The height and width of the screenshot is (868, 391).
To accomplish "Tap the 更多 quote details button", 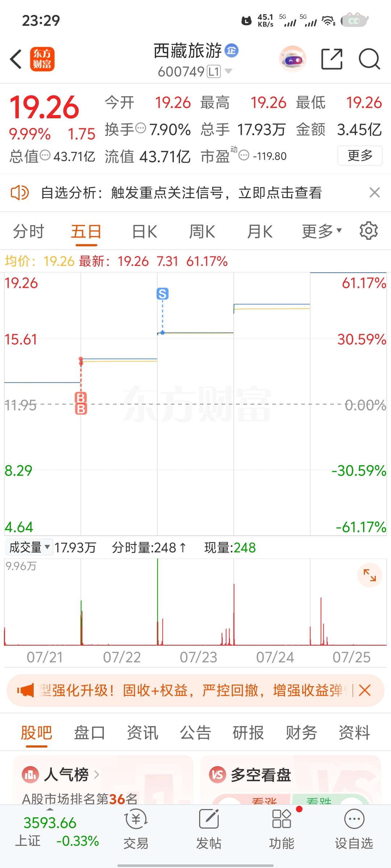I will click(x=360, y=156).
